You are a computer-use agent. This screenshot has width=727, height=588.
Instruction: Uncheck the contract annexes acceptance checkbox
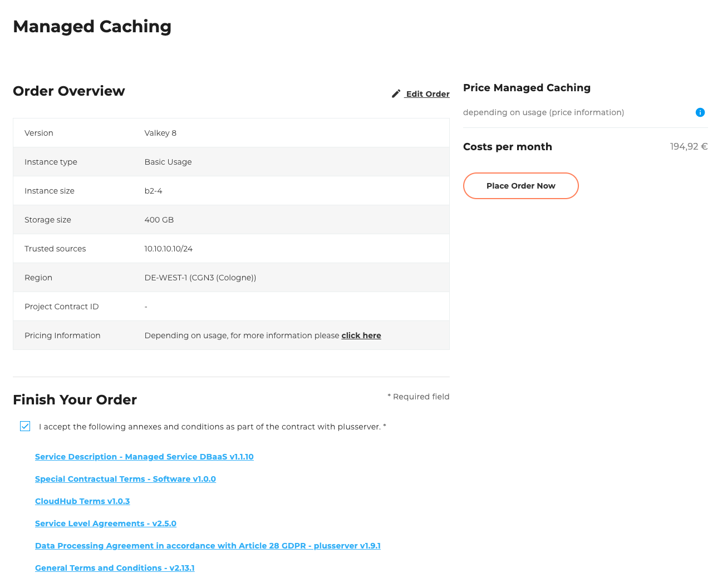[25, 426]
